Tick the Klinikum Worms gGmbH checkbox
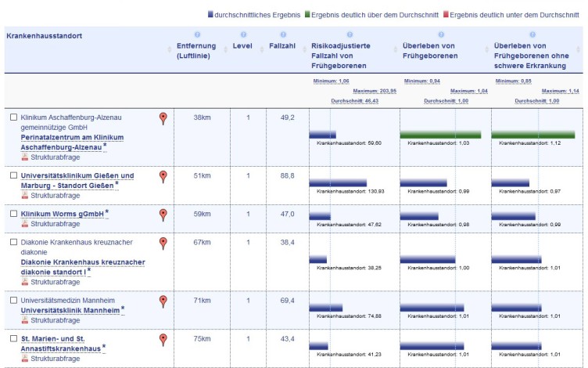The height and width of the screenshot is (368, 588). [13, 214]
